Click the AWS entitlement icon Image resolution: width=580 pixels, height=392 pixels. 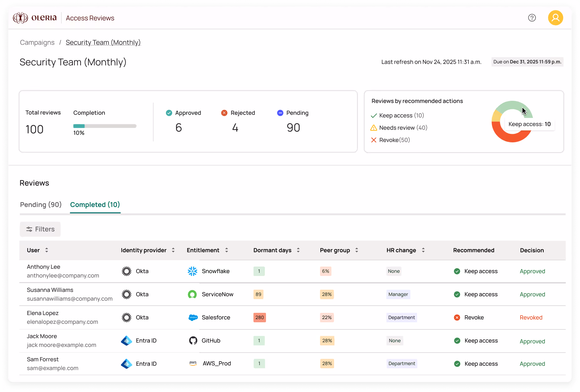[x=193, y=363]
